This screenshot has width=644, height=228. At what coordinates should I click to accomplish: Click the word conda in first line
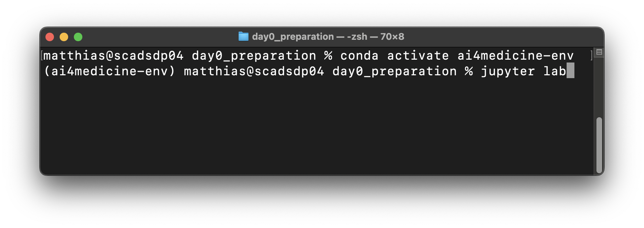click(359, 56)
